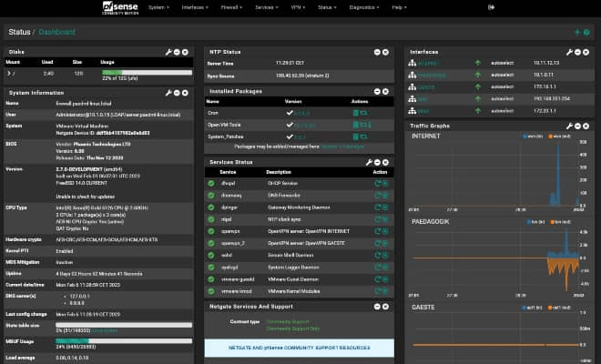Image resolution: width=601 pixels, height=364 pixels.
Task: Toggle lan (in) series in PAEDAGOGIK graph legend
Action: (x=535, y=222)
